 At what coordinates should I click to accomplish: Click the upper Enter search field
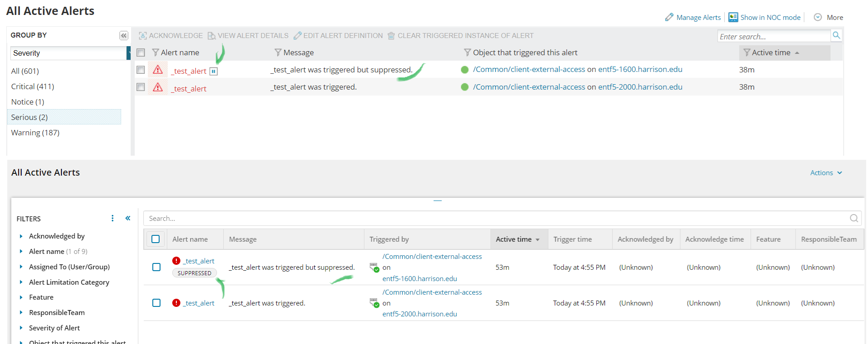click(x=774, y=36)
